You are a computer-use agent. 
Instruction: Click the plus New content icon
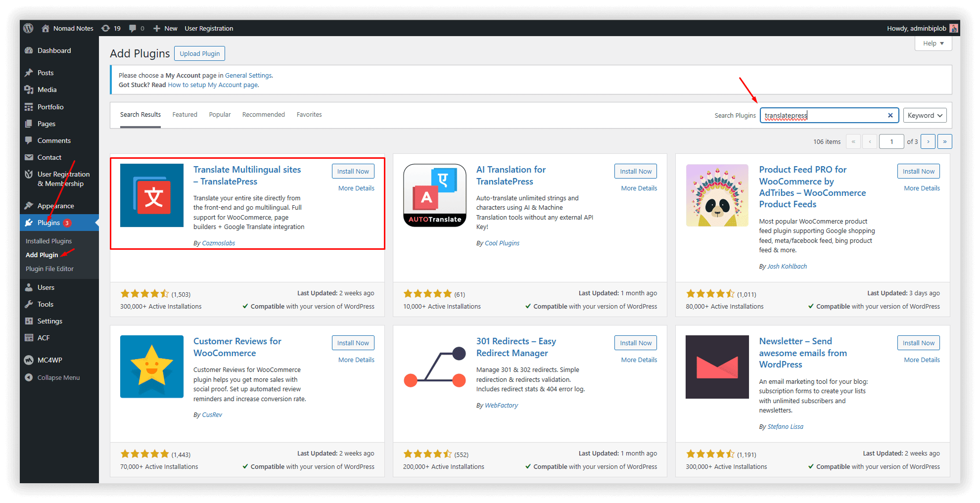[x=157, y=28]
